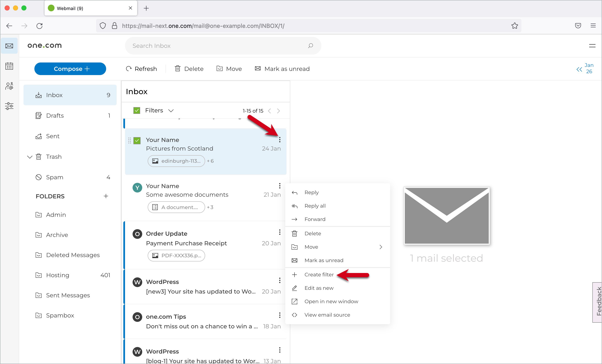The width and height of the screenshot is (602, 364).
Task: Uncheck the Pictures from Scotland email checkbox
Action: [137, 140]
